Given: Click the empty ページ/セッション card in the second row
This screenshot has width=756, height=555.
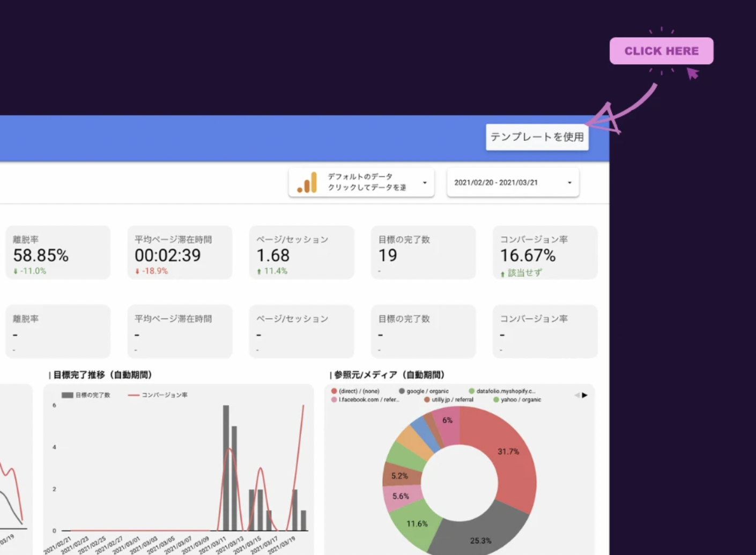Looking at the screenshot, I should click(x=301, y=331).
